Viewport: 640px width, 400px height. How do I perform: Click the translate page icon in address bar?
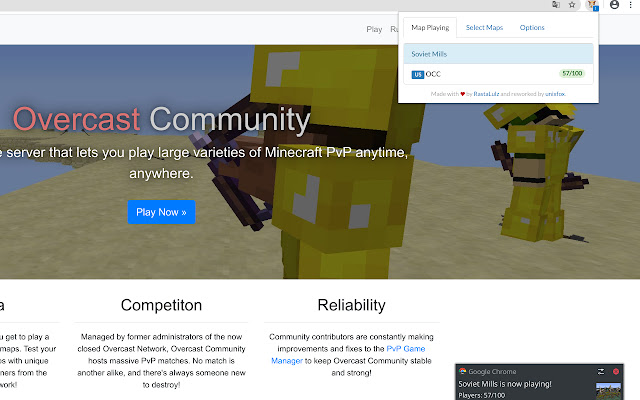click(556, 4)
